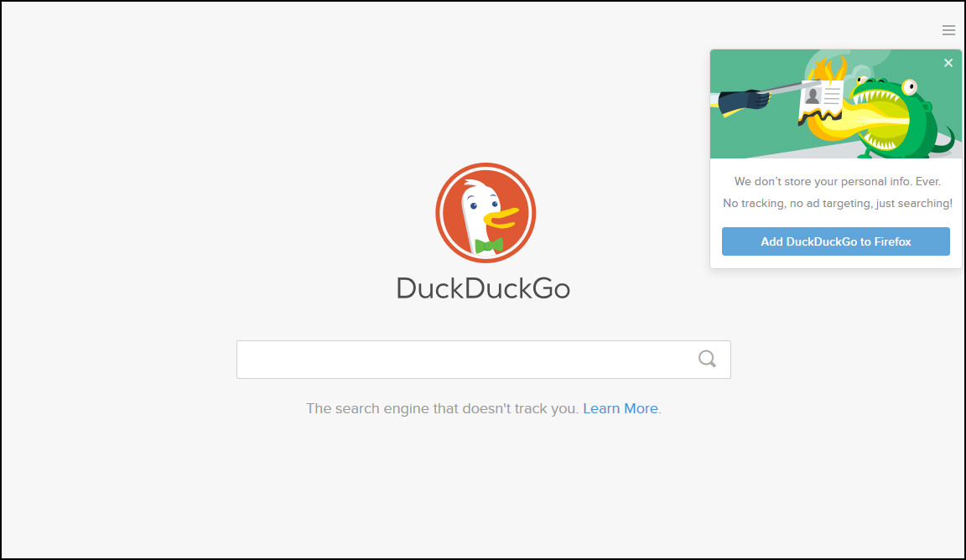Open the Learn More link
This screenshot has height=560, width=966.
pyautogui.click(x=620, y=408)
